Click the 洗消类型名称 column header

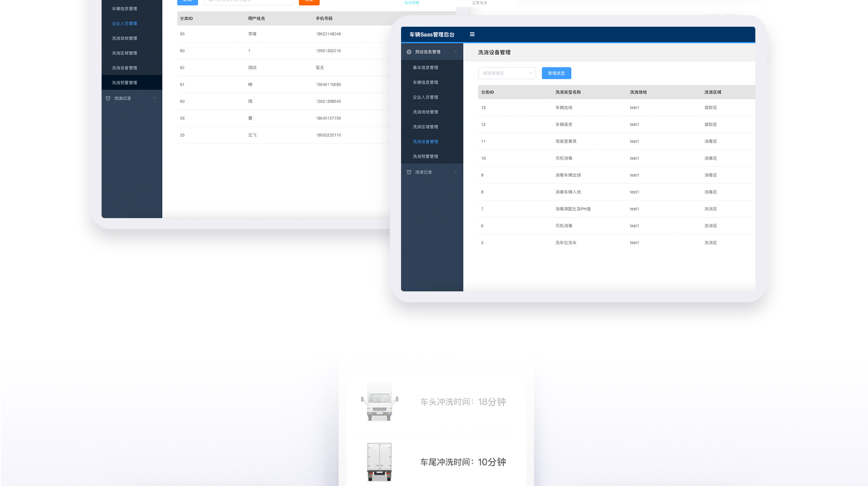click(x=568, y=92)
